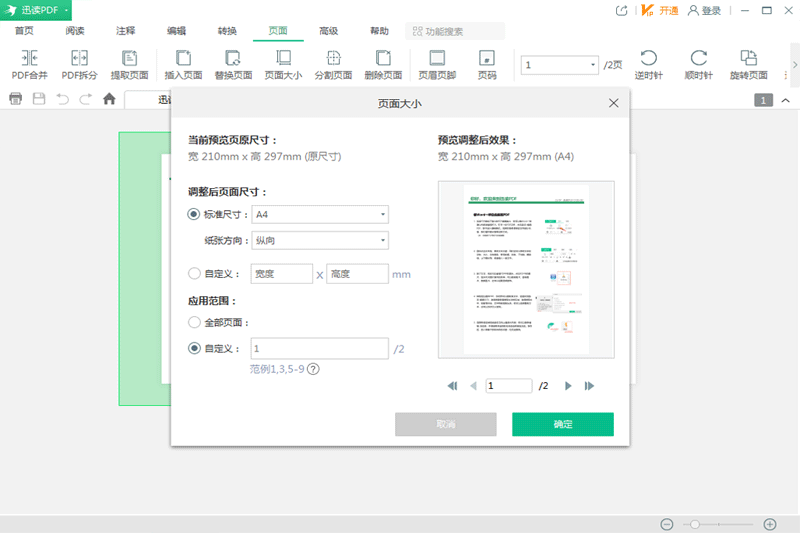Click the 宽度 width input field
This screenshot has width=800, height=533.
point(281,273)
